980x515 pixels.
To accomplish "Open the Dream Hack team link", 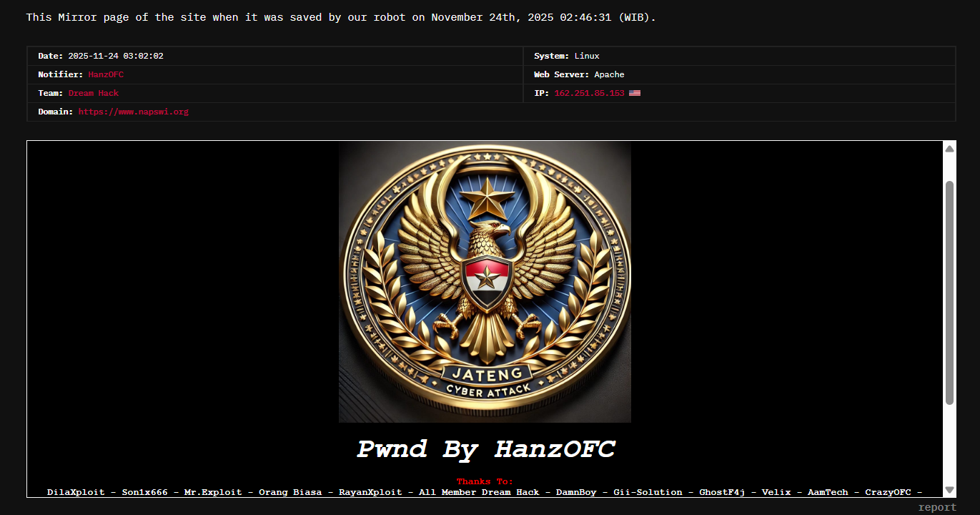I will [94, 93].
